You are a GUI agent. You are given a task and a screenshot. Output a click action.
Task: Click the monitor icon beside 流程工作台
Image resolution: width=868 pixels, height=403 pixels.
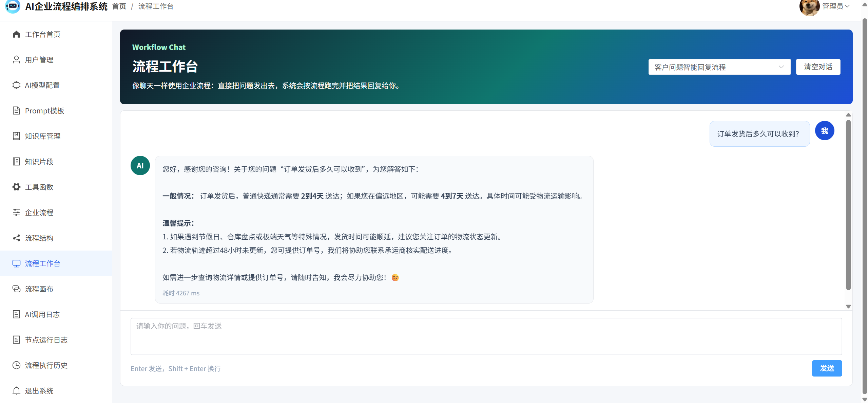[16, 263]
